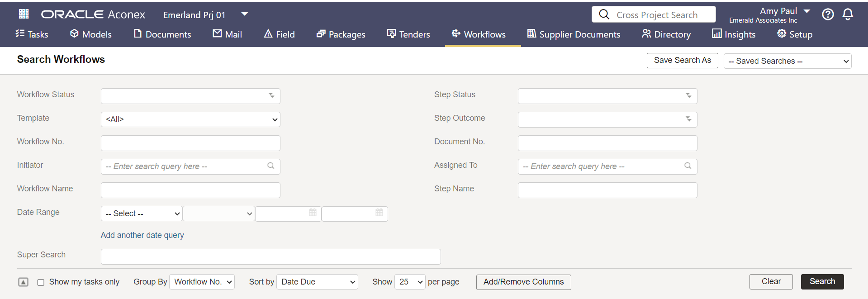Expand the Workflow Status dropdown
Image resolution: width=868 pixels, height=299 pixels.
(190, 96)
